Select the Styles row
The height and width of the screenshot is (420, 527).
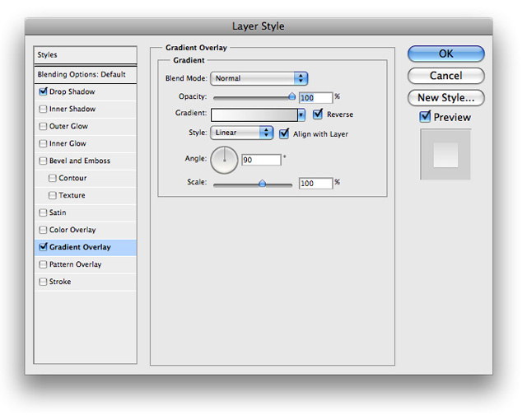(x=86, y=55)
